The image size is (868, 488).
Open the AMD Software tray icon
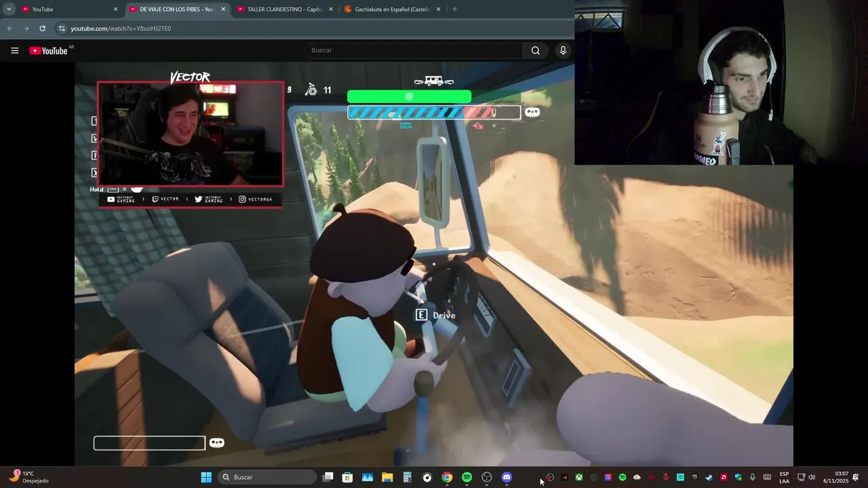click(x=724, y=477)
